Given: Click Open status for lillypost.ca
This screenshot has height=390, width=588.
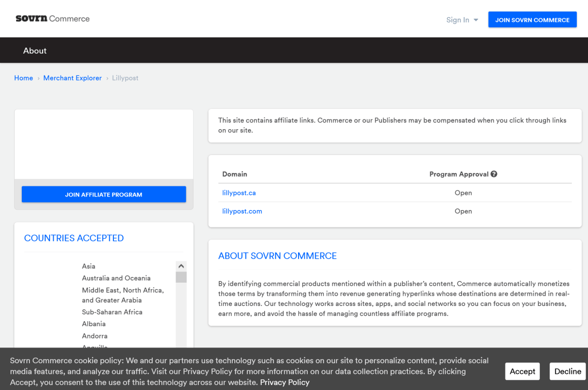Looking at the screenshot, I should pos(463,193).
